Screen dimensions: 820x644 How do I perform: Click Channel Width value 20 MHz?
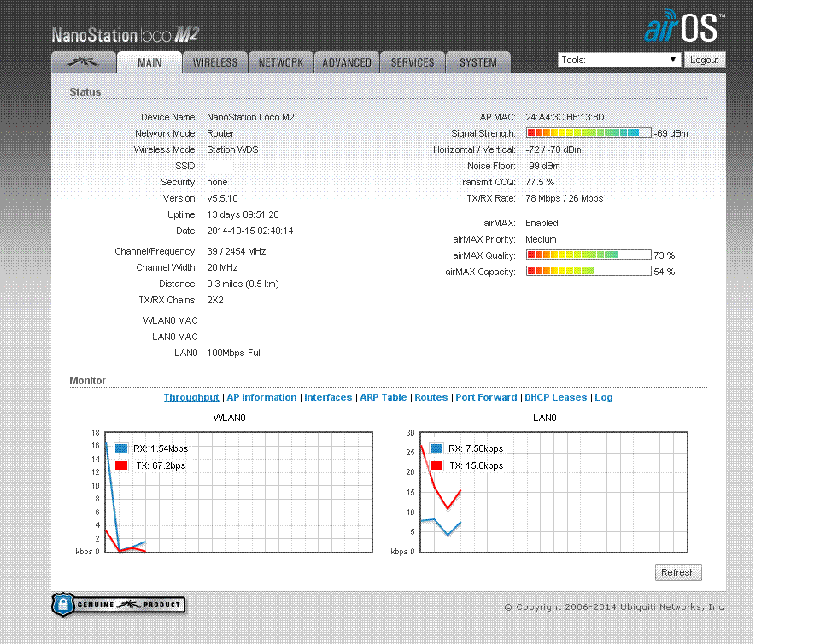pyautogui.click(x=222, y=267)
